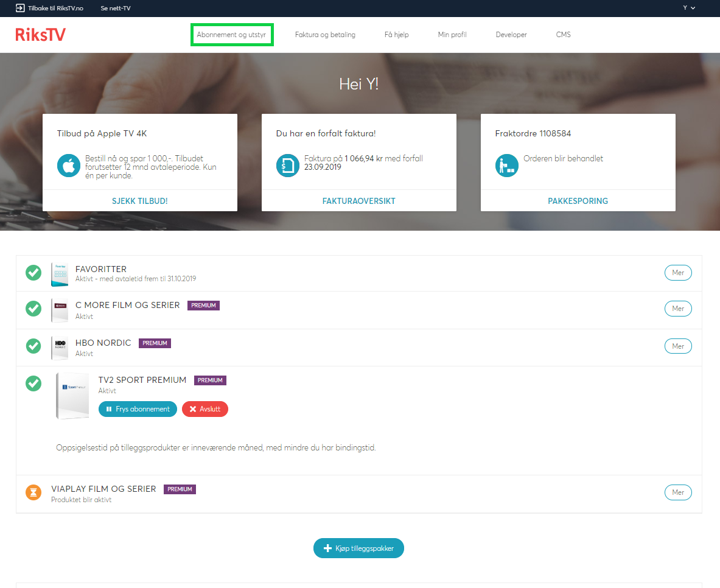Viewport: 720px width, 588px height.
Task: Click green checkmark next to FAVORITTER
Action: tap(33, 273)
